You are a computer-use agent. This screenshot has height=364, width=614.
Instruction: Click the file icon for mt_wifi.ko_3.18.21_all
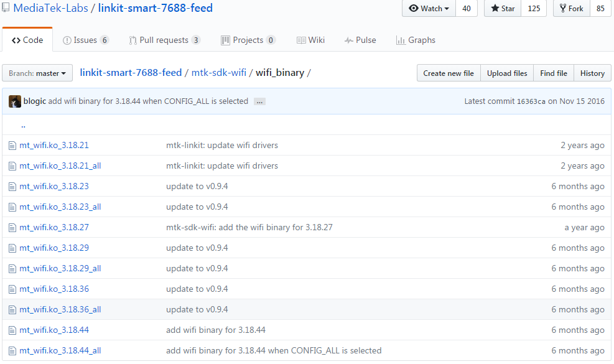coord(12,166)
